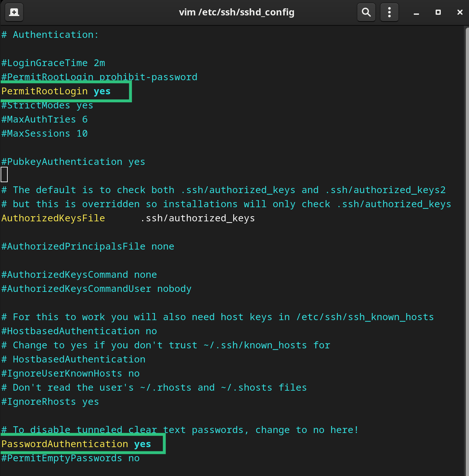
Task: Click the AuthorizedKeysFile setting line
Action: click(x=128, y=218)
